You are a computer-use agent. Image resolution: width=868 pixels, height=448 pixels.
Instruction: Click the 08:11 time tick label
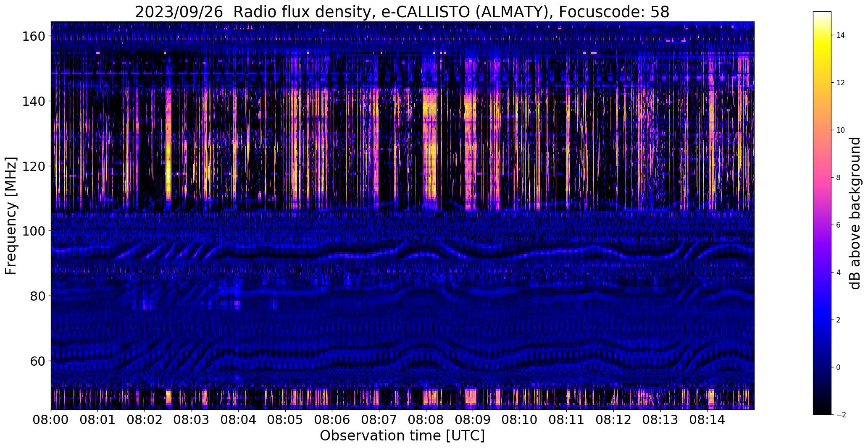point(567,419)
